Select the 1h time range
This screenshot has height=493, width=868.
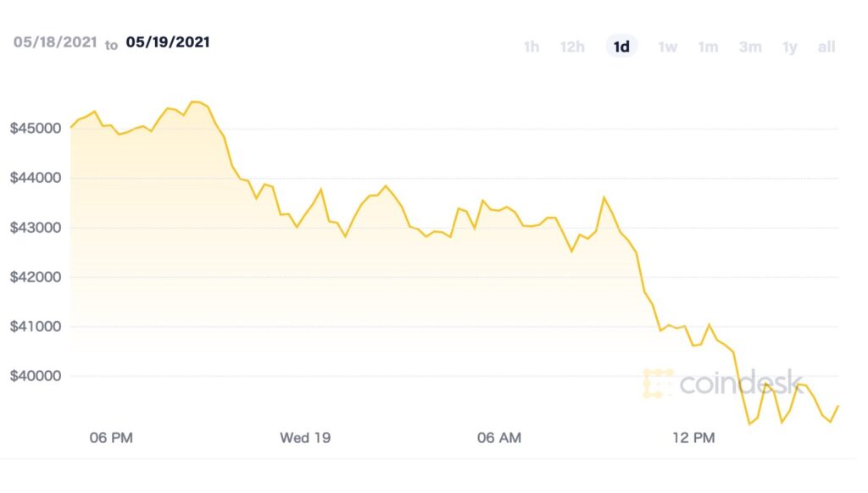(x=531, y=47)
